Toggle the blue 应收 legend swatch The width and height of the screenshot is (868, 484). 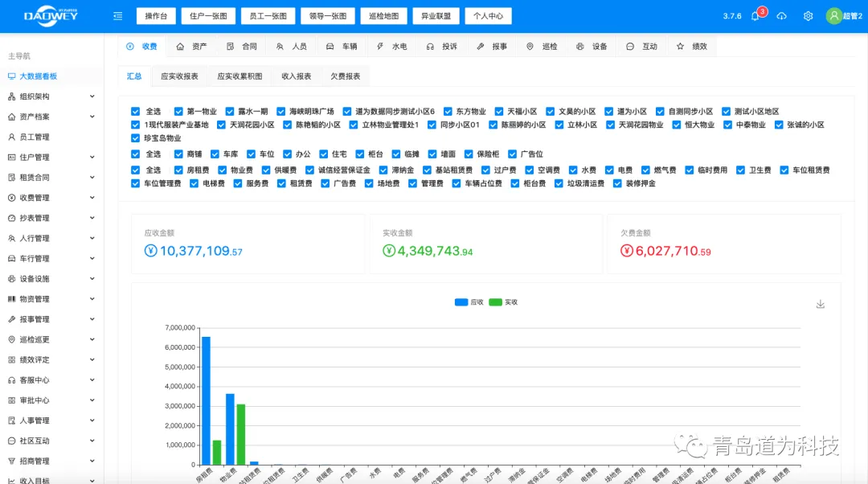(x=461, y=302)
